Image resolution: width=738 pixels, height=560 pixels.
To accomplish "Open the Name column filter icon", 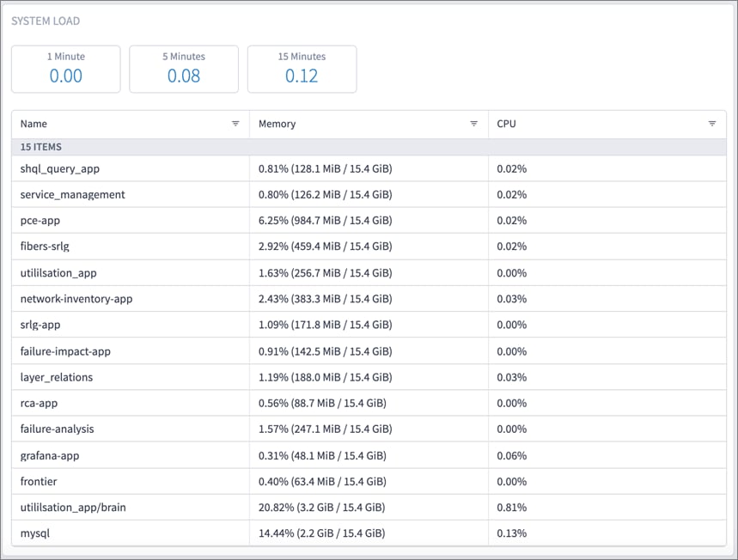I will pos(235,124).
